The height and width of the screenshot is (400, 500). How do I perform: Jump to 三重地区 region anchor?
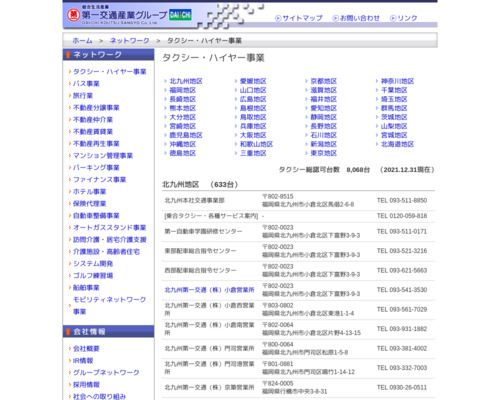tap(253, 153)
